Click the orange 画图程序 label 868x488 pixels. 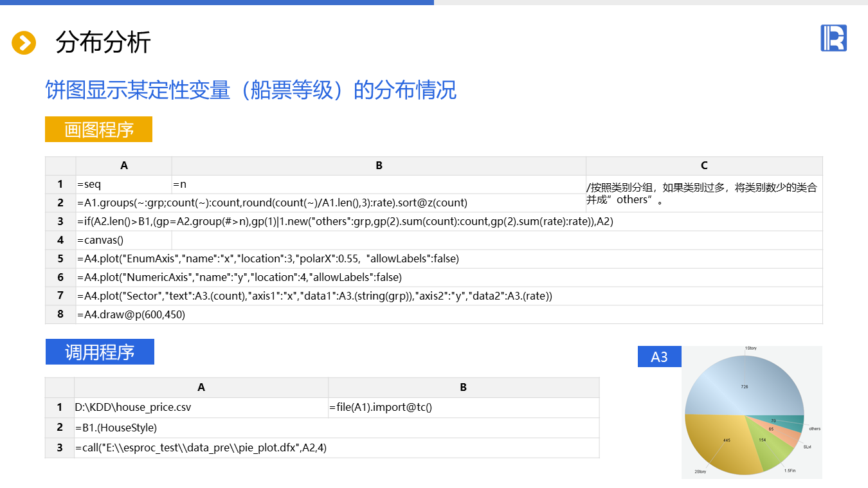[98, 129]
